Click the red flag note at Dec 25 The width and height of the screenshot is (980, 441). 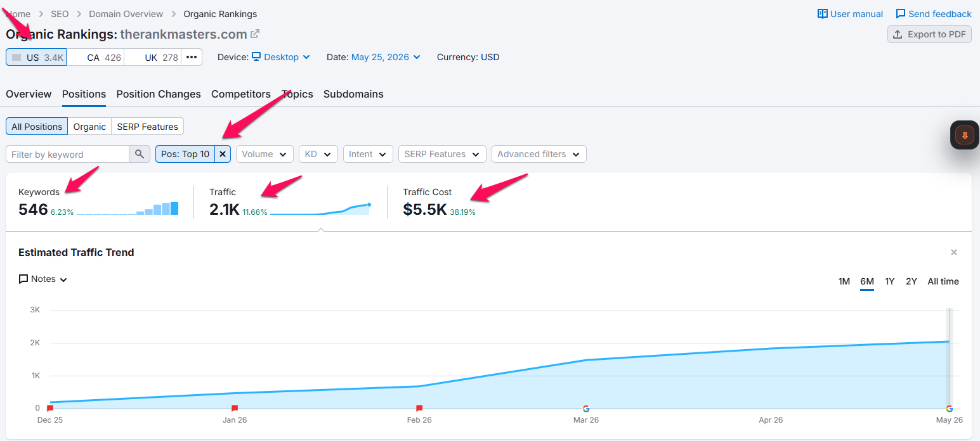click(x=50, y=408)
